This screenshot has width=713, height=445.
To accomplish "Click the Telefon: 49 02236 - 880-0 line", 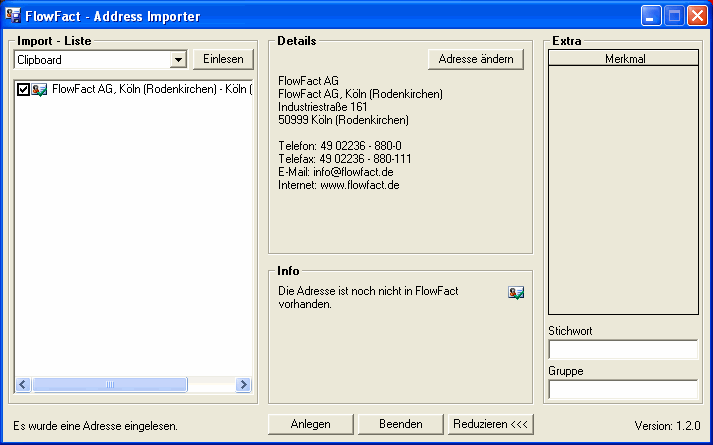I will point(340,146).
